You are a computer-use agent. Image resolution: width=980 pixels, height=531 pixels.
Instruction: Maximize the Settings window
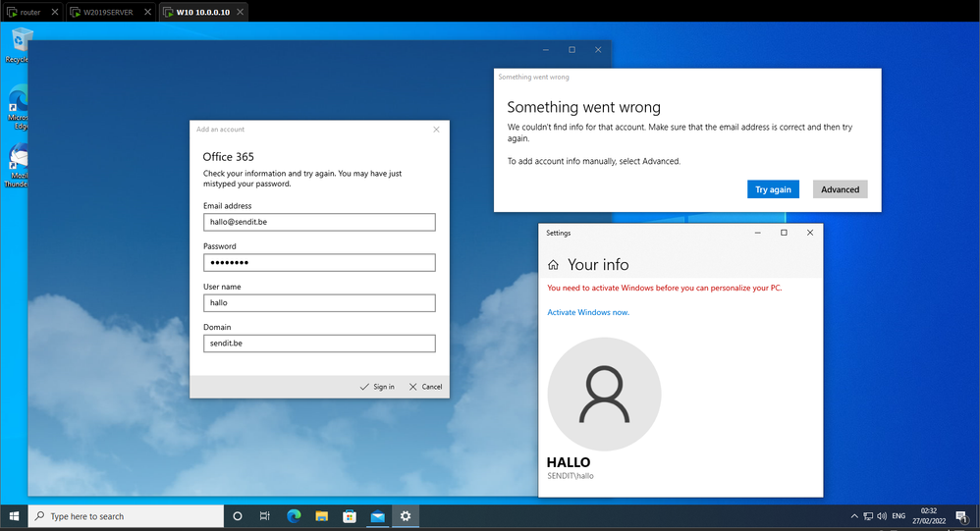[784, 233]
